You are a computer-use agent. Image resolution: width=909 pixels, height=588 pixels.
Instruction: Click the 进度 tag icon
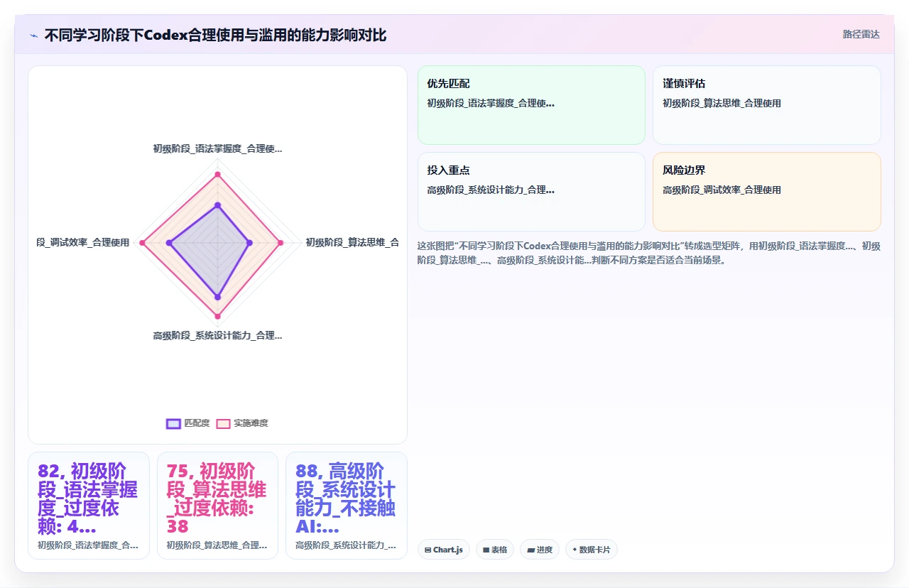point(530,550)
